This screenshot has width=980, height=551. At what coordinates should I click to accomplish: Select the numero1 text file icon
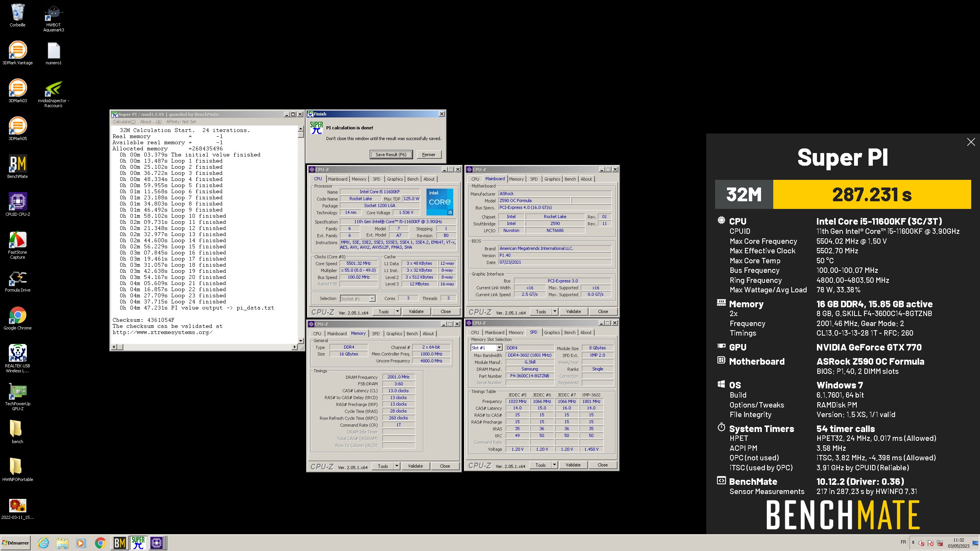click(54, 53)
